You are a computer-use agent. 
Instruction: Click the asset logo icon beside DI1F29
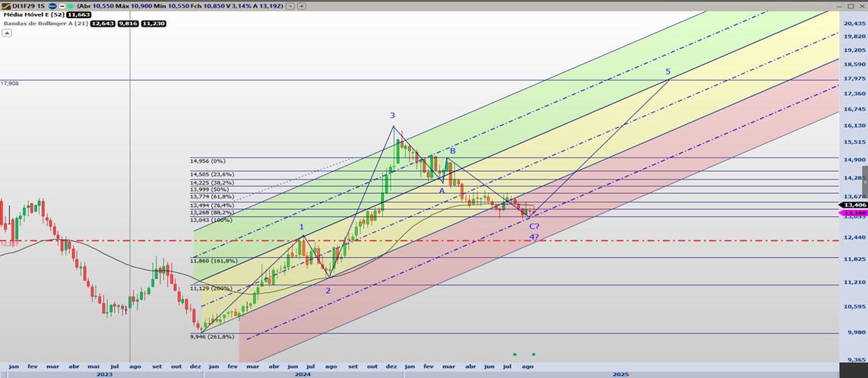point(5,5)
